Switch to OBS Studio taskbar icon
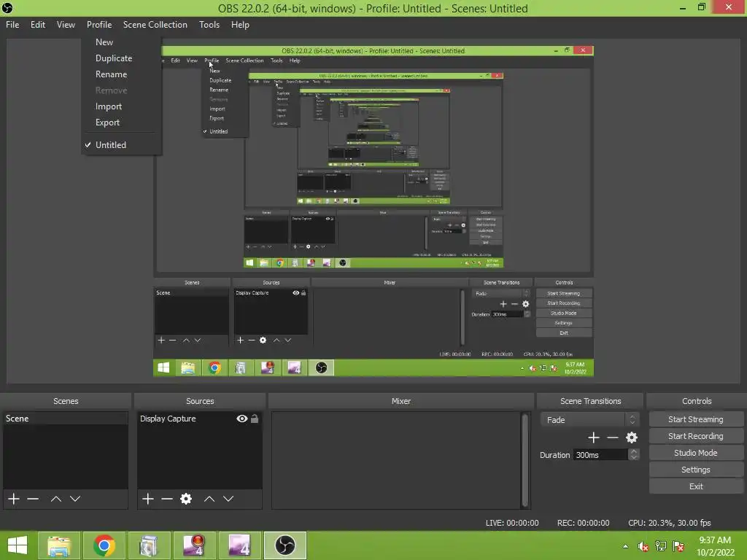Viewport: 747px width, 560px height. coord(285,545)
